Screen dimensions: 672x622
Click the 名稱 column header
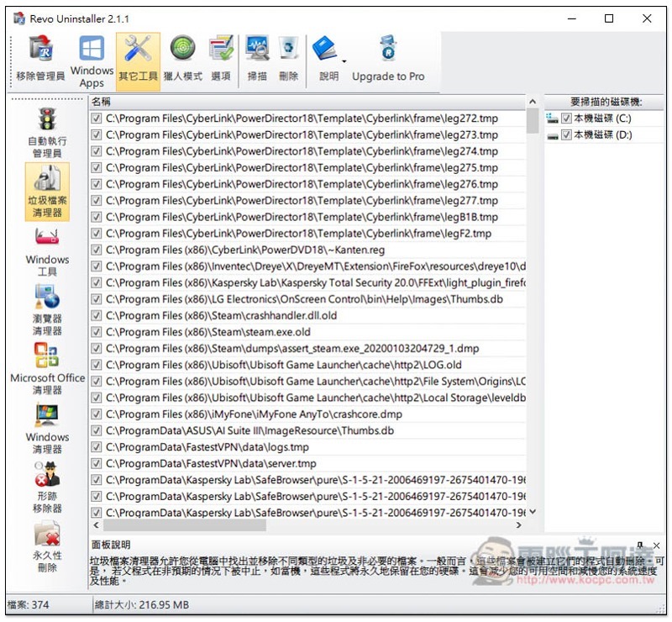click(307, 102)
